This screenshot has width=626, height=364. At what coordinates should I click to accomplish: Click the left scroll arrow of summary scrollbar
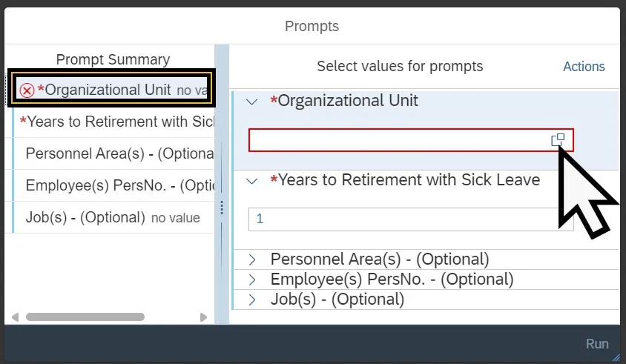click(16, 317)
